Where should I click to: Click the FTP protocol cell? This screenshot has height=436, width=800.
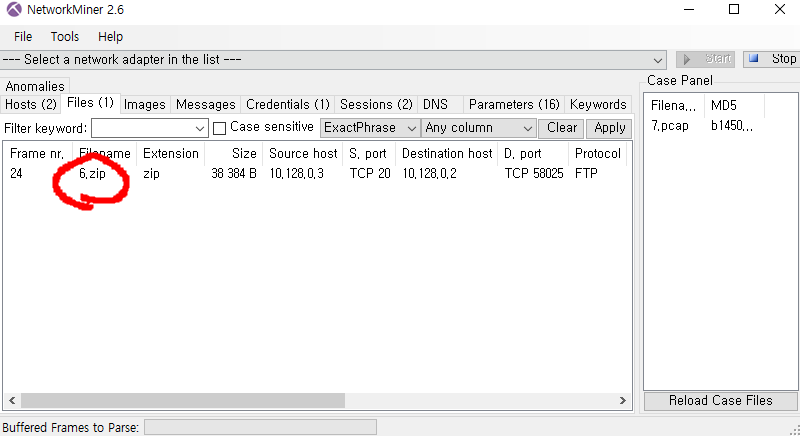[586, 174]
